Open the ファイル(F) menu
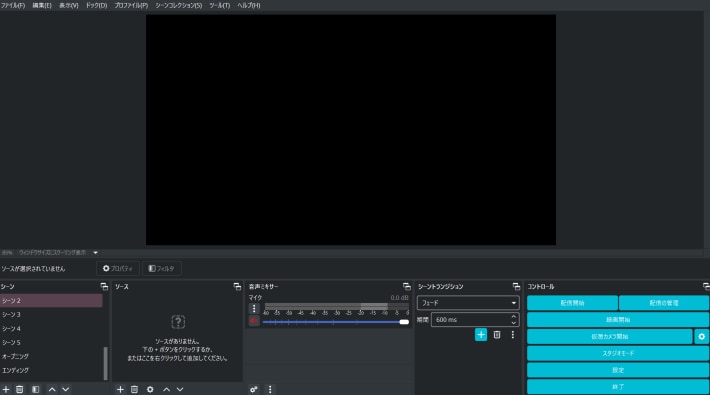Screen dimensions: 710x395 [13, 5]
